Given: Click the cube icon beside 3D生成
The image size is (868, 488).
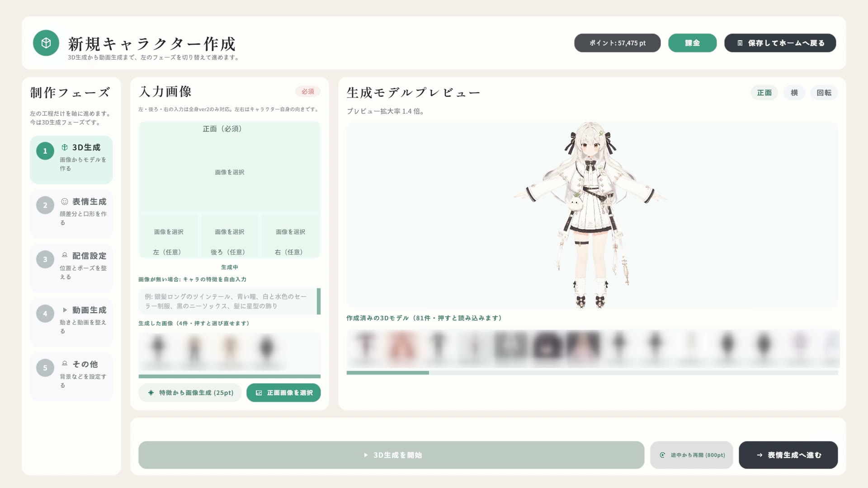Looking at the screenshot, I should (65, 147).
